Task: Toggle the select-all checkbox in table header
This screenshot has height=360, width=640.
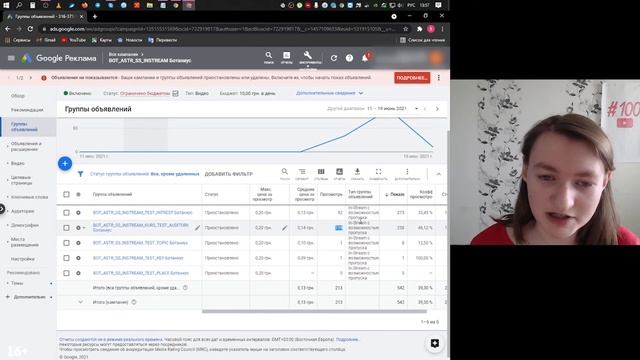Action: (66, 194)
